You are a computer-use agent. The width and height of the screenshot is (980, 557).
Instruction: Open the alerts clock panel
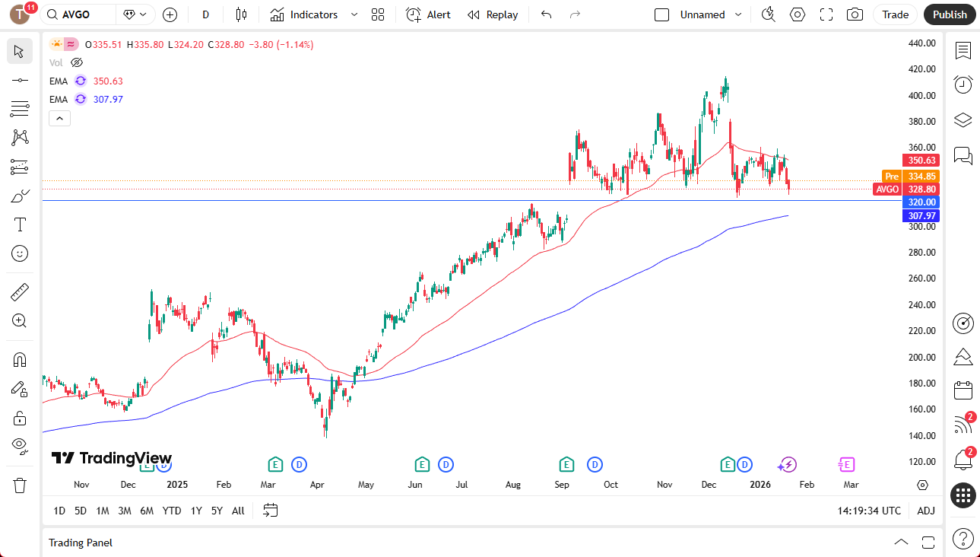point(963,84)
